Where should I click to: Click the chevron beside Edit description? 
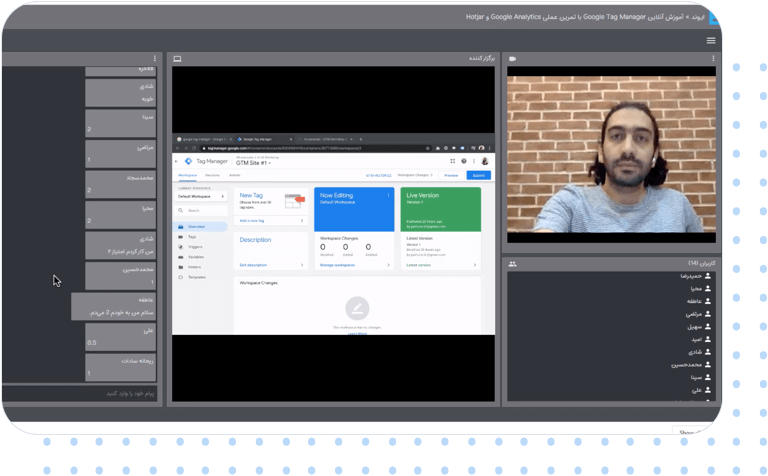(x=302, y=265)
